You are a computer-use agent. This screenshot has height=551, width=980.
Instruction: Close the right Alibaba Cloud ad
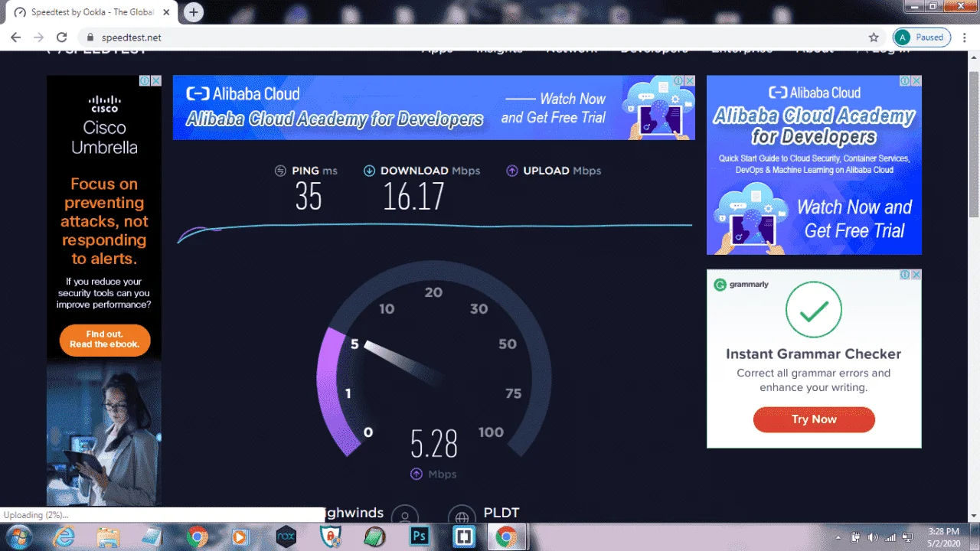point(916,80)
